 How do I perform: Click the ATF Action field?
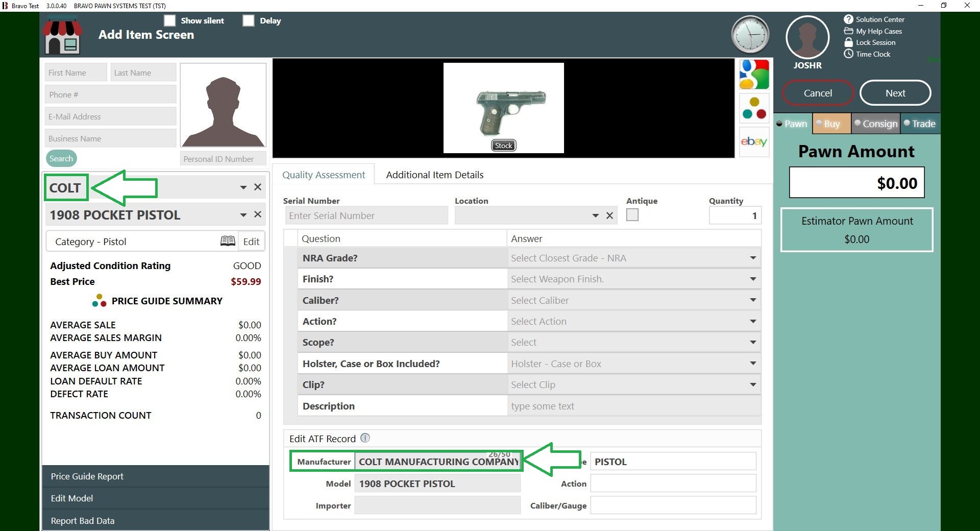[673, 484]
